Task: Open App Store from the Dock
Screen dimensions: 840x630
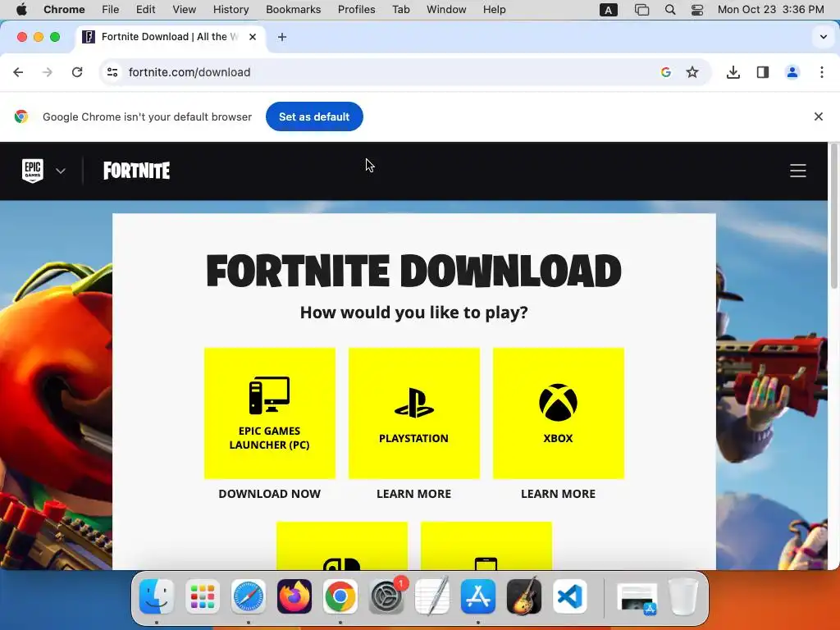Action: [478, 596]
